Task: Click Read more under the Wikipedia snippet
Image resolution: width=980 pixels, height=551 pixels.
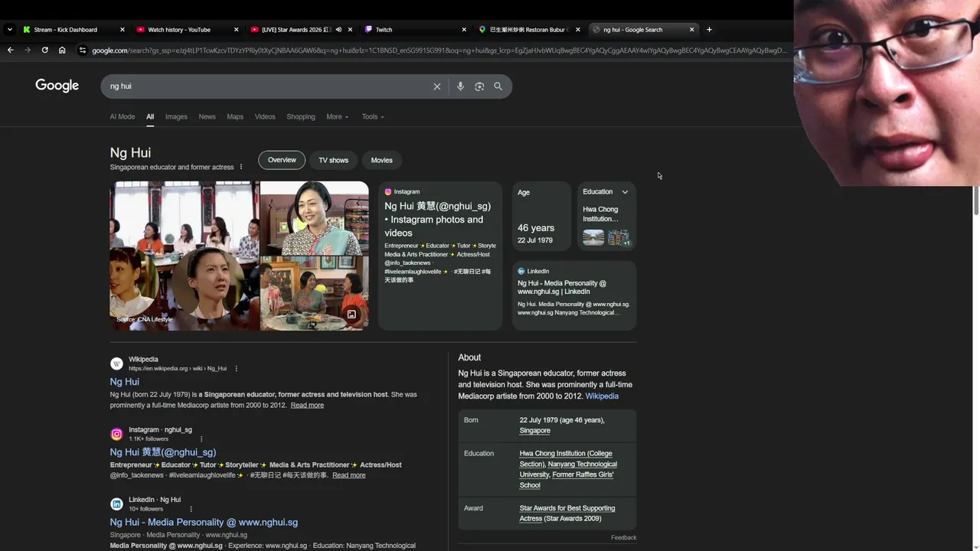Action: [x=307, y=406]
